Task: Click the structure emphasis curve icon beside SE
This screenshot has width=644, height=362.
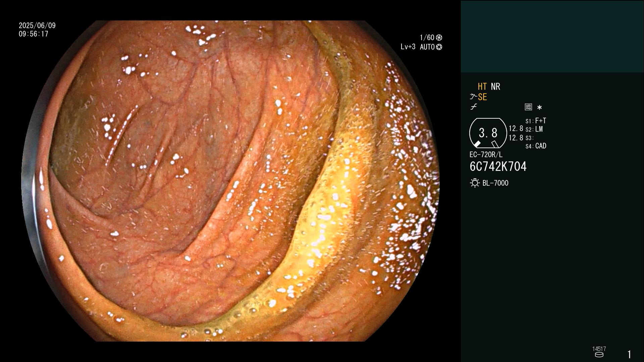Action: pos(473,97)
